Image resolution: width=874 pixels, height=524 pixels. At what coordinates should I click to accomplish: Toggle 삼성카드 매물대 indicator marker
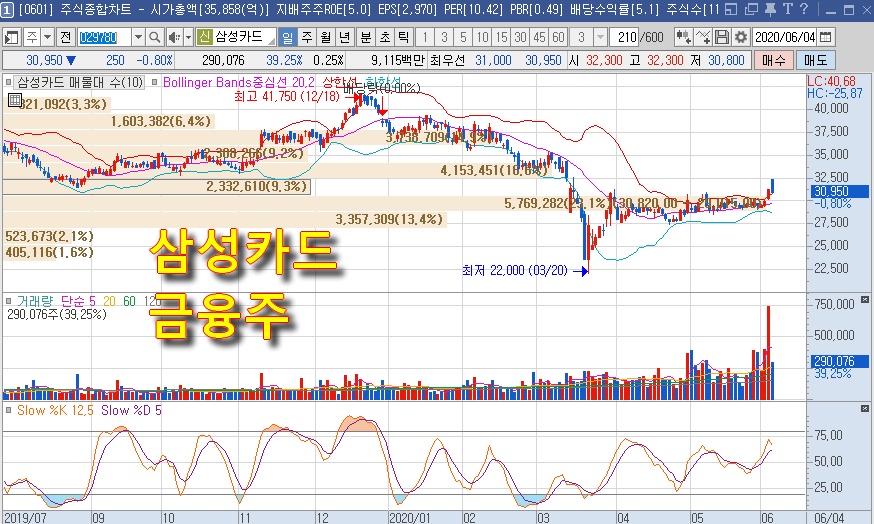8,83
